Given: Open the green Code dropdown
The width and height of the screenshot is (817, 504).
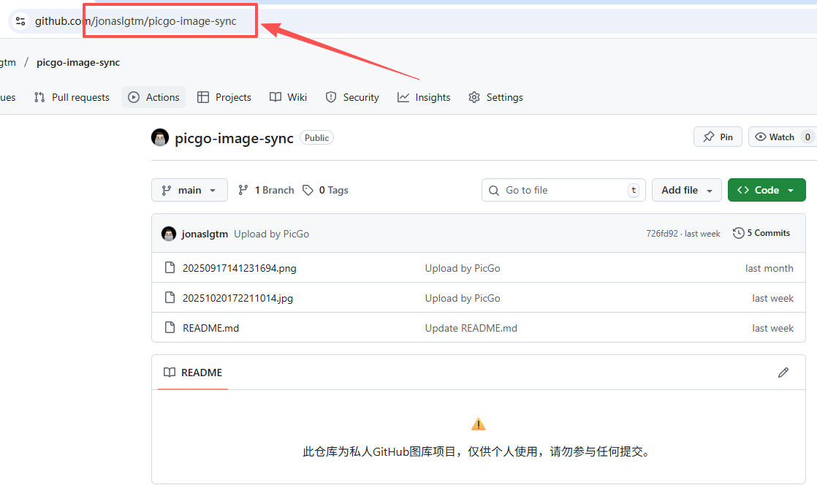Looking at the screenshot, I should click(x=767, y=189).
